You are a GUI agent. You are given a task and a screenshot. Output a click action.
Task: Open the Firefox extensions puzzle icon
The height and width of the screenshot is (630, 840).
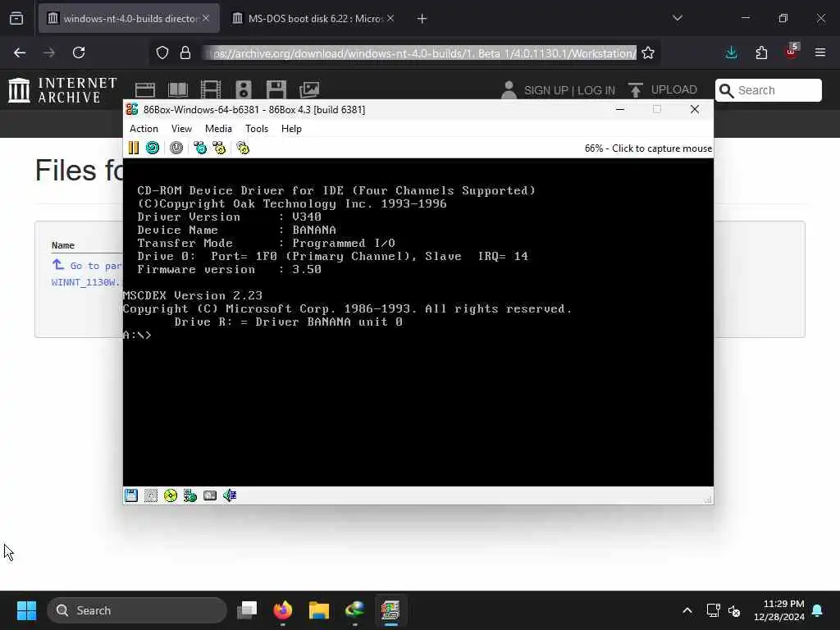click(x=761, y=52)
